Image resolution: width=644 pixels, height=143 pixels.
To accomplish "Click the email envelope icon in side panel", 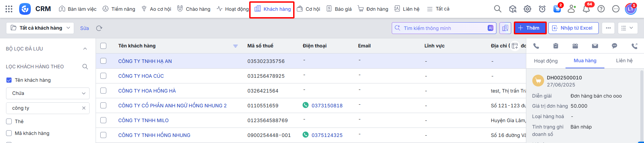I will (595, 46).
